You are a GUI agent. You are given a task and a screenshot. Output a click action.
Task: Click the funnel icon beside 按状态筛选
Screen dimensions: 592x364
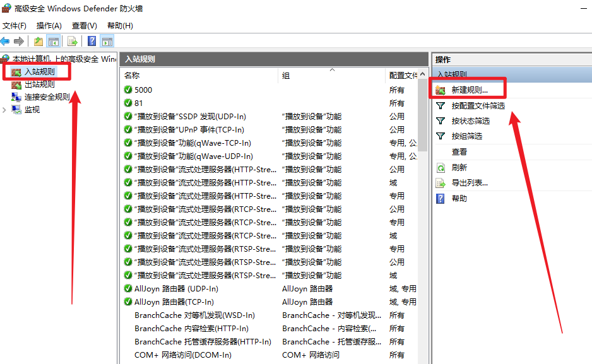(441, 121)
